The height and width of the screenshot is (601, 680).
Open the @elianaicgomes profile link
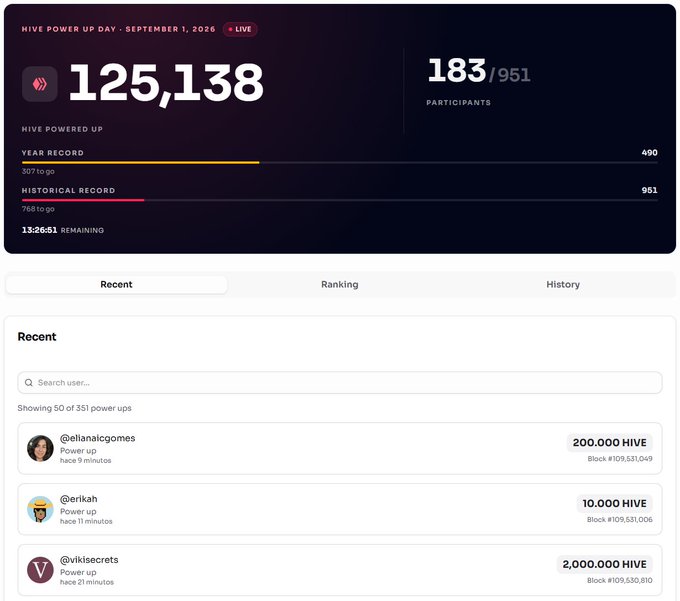tap(98, 438)
